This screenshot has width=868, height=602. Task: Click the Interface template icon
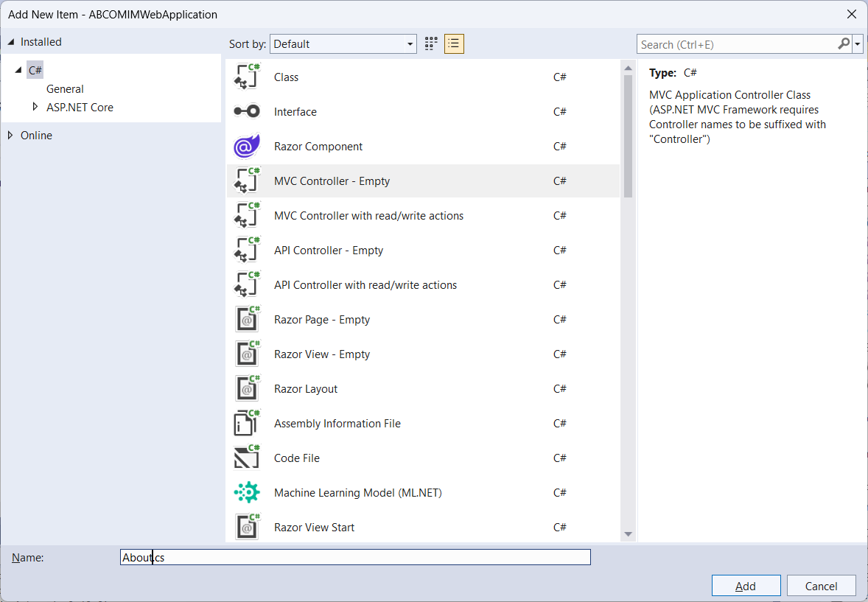(247, 112)
